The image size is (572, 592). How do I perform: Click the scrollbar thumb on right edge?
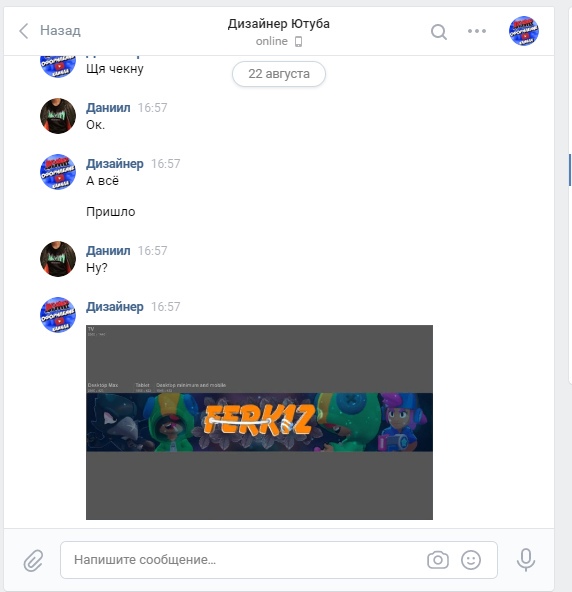click(570, 170)
